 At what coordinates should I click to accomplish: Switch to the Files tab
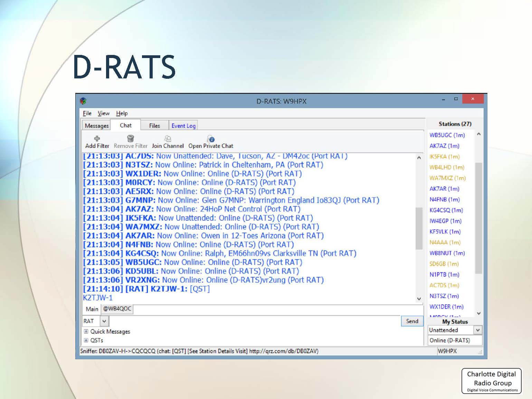coord(154,126)
